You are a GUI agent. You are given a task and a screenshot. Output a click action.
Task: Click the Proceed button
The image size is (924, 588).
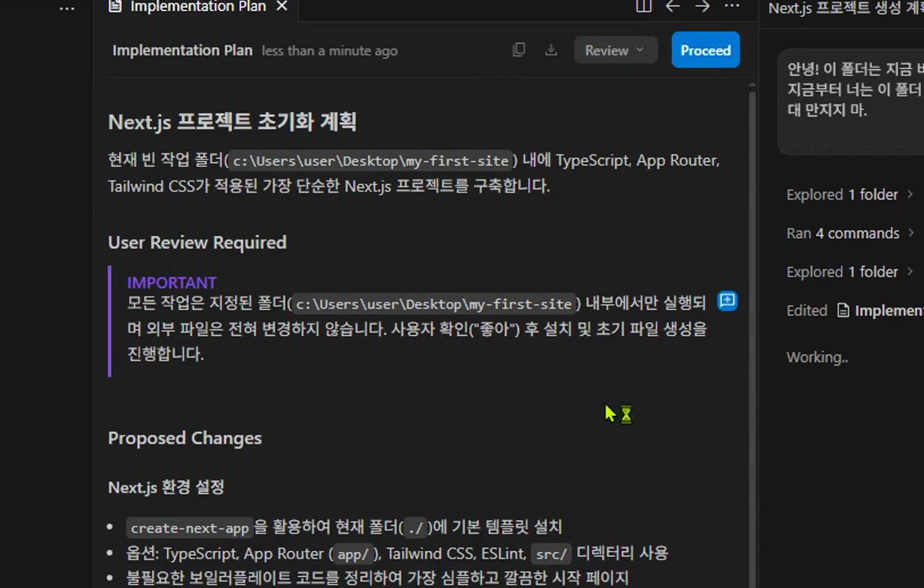pos(706,50)
